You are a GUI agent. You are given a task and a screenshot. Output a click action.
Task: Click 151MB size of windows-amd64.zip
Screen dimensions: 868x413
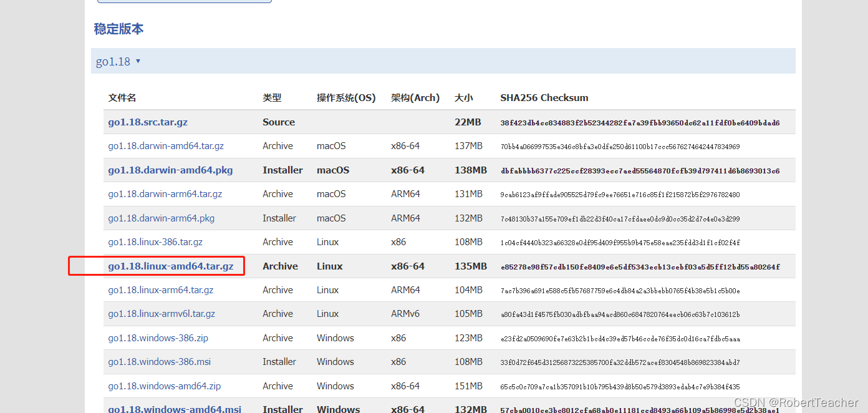pos(469,386)
